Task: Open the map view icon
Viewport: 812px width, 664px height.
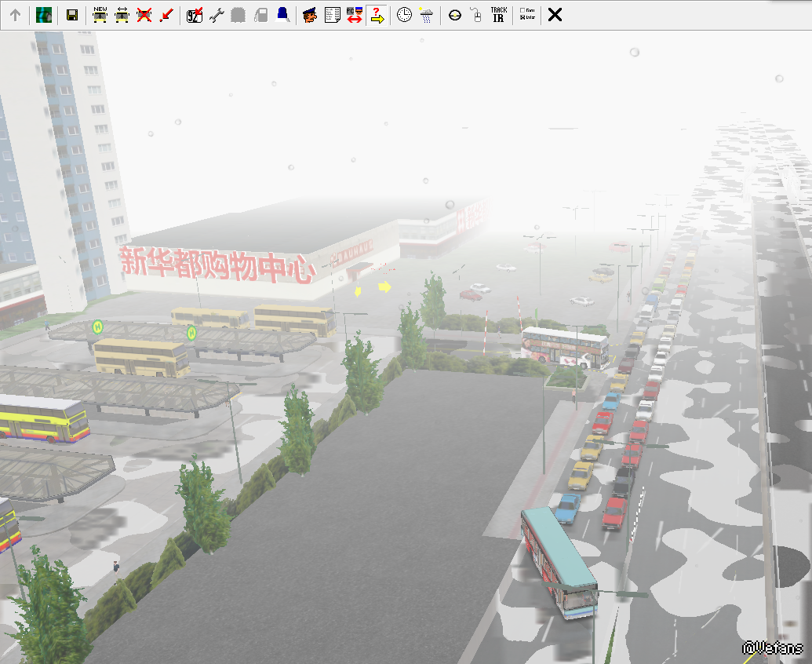Action: click(x=44, y=15)
